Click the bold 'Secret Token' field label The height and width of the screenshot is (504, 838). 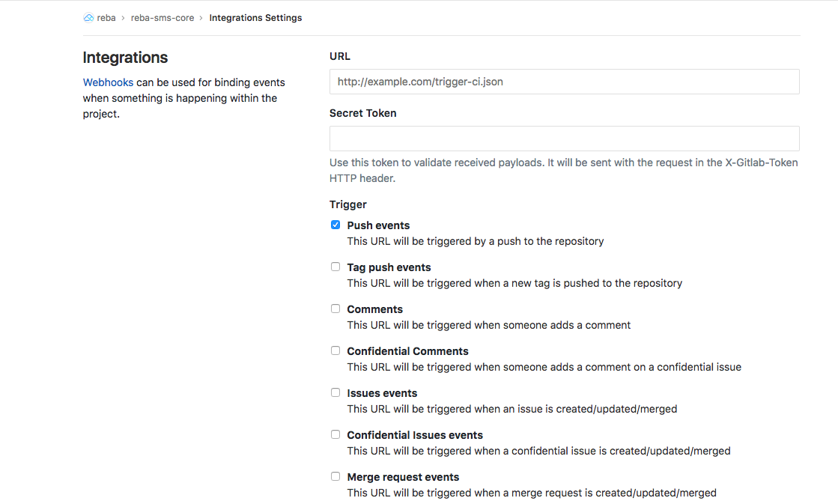[362, 113]
